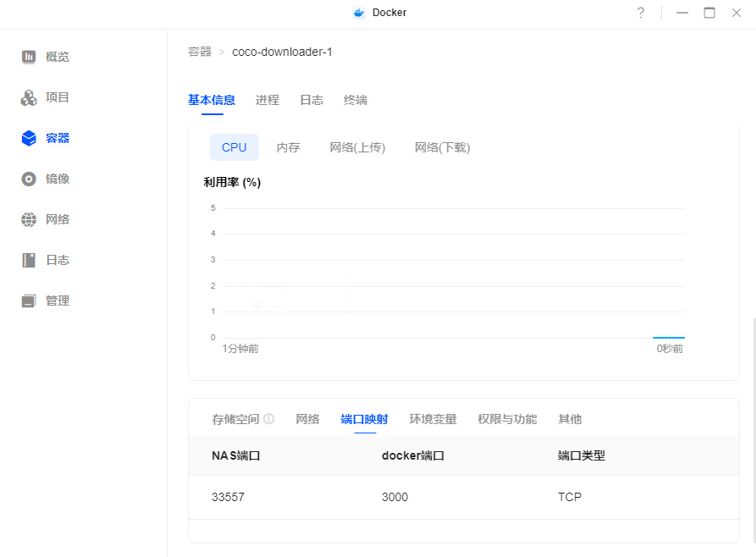
Task: Open the 终端 tab
Action: [356, 100]
